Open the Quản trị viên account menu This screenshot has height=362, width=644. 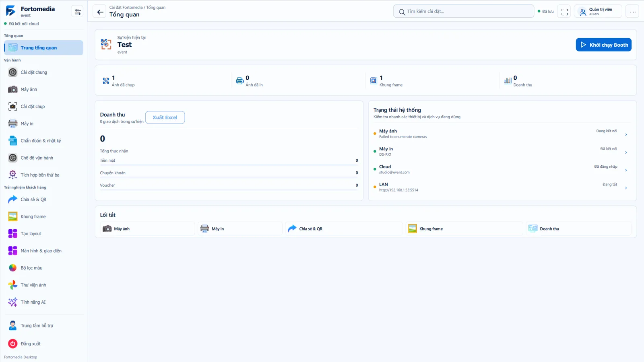598,12
